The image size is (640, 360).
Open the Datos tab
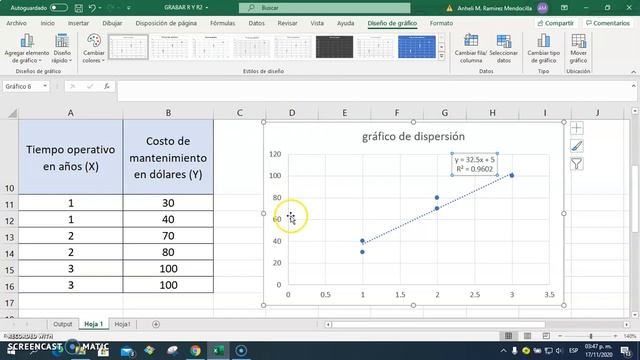tap(256, 23)
